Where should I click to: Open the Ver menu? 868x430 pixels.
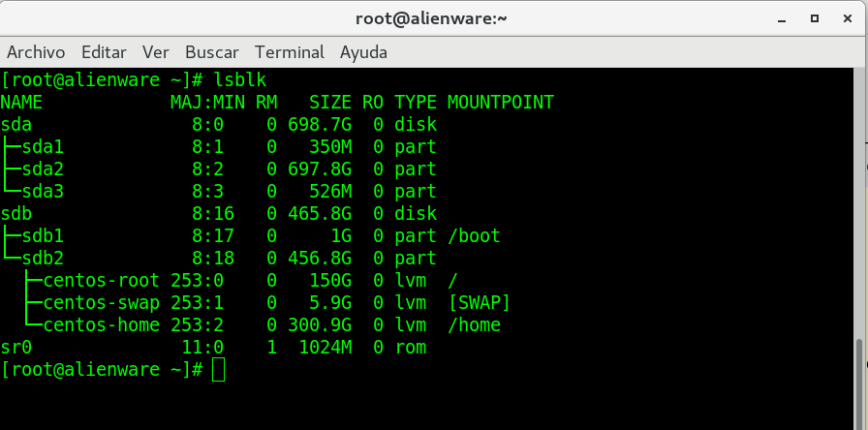tap(155, 52)
